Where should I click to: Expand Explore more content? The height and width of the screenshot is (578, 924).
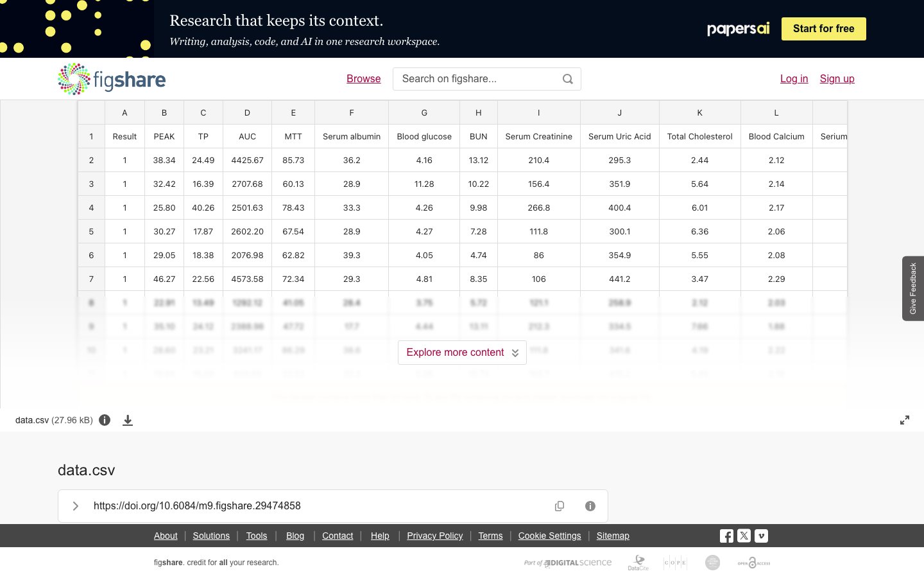click(x=462, y=353)
